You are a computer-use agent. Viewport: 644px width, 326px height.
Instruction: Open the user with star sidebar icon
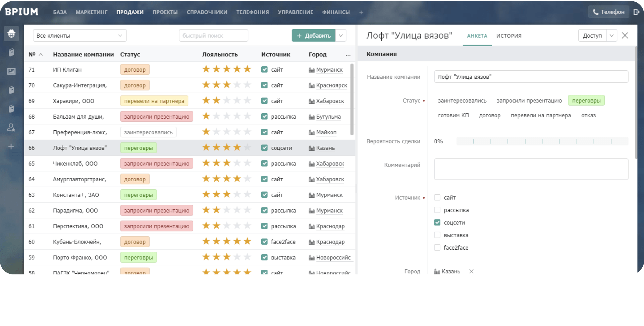point(11,127)
